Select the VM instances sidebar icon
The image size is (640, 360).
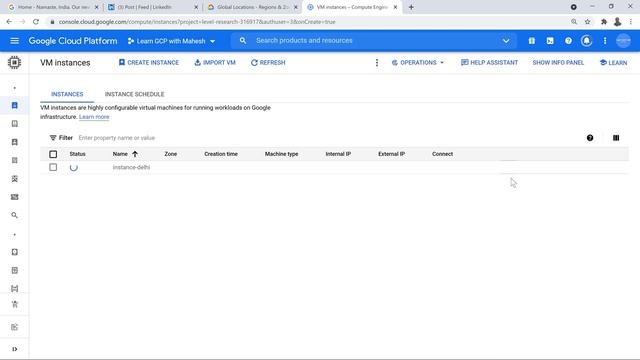(15, 105)
